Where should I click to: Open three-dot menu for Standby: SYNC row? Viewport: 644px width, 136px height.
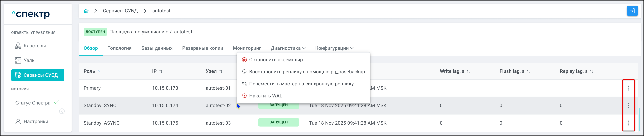pos(628,106)
